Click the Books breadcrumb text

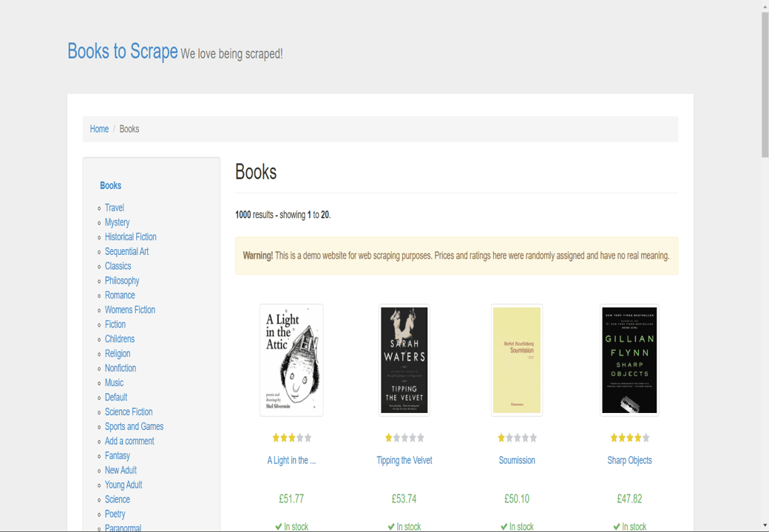pos(129,129)
